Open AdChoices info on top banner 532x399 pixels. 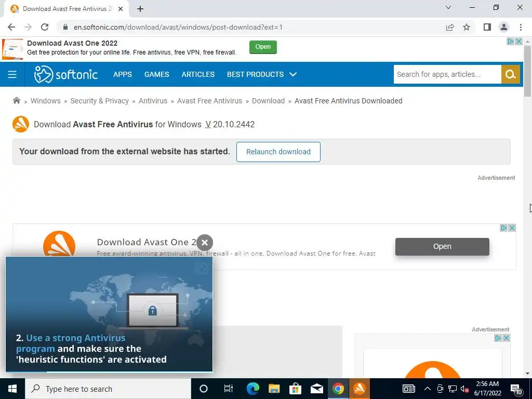pyautogui.click(x=510, y=42)
